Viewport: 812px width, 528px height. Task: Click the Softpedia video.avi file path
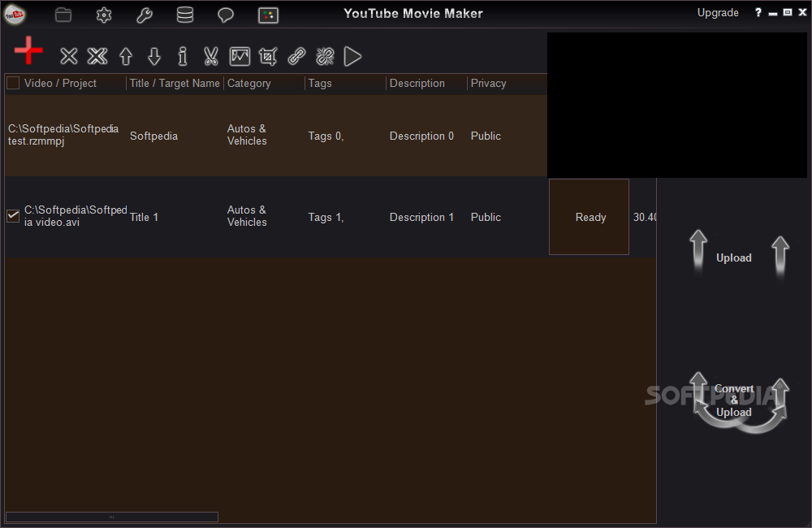tap(76, 216)
